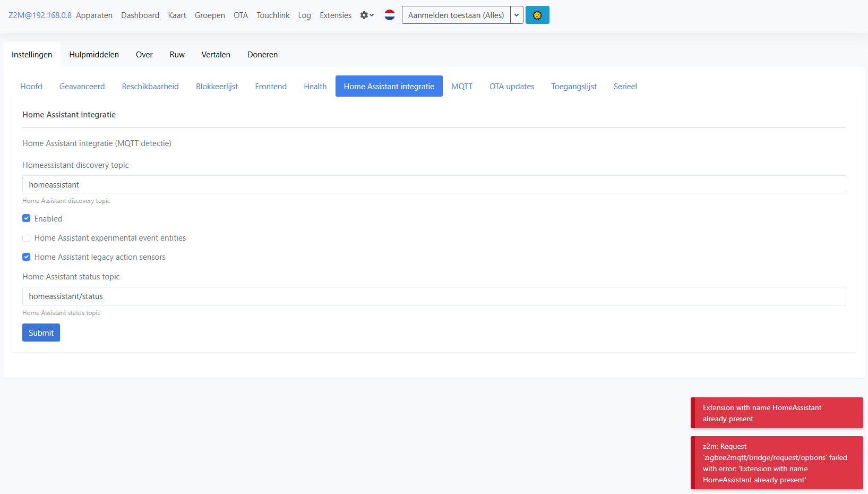Toggle dark theme with the sun icon
Screen dimensions: 868x494
pyautogui.click(x=537, y=15)
